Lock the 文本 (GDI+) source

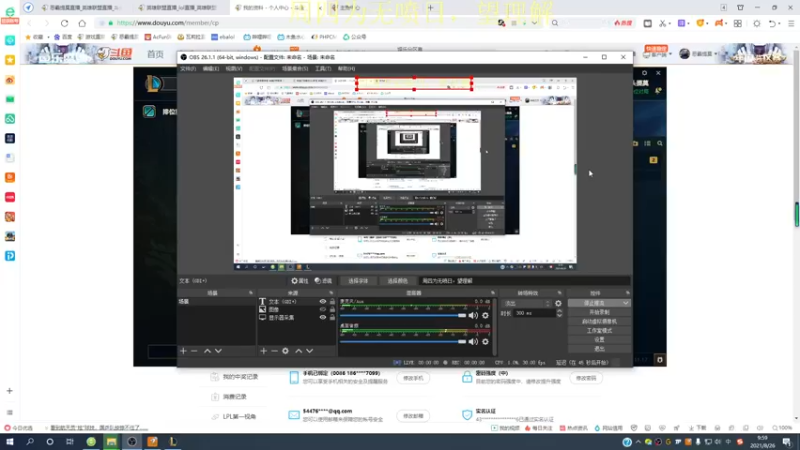pyautogui.click(x=332, y=302)
